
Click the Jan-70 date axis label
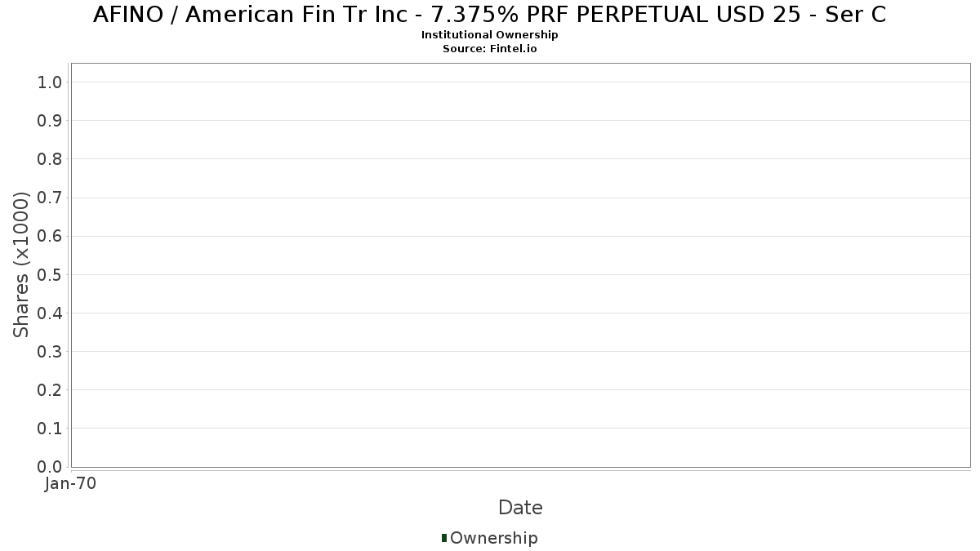(71, 484)
